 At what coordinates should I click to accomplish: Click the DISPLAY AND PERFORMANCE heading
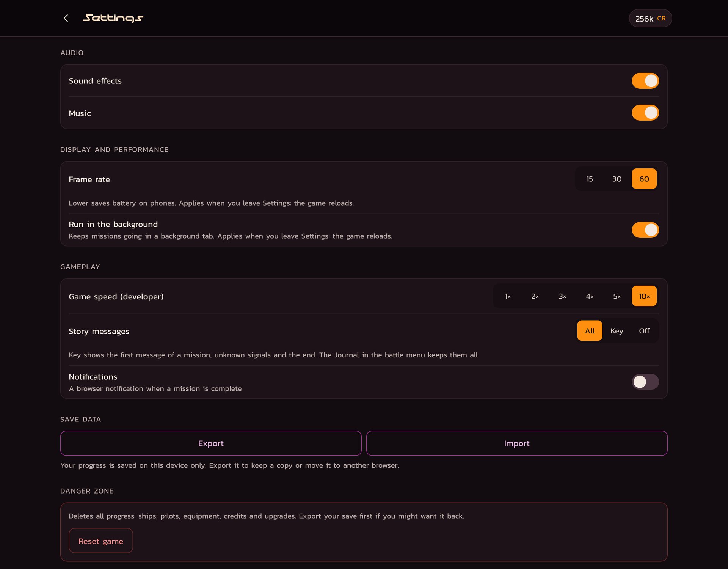[114, 149]
